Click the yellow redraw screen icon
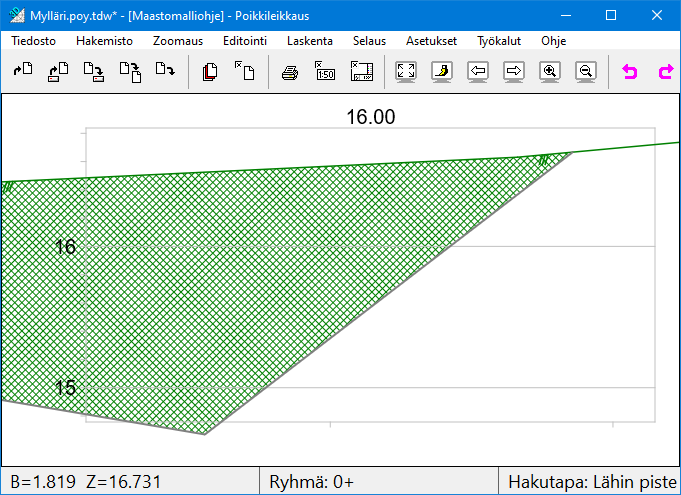 (442, 72)
